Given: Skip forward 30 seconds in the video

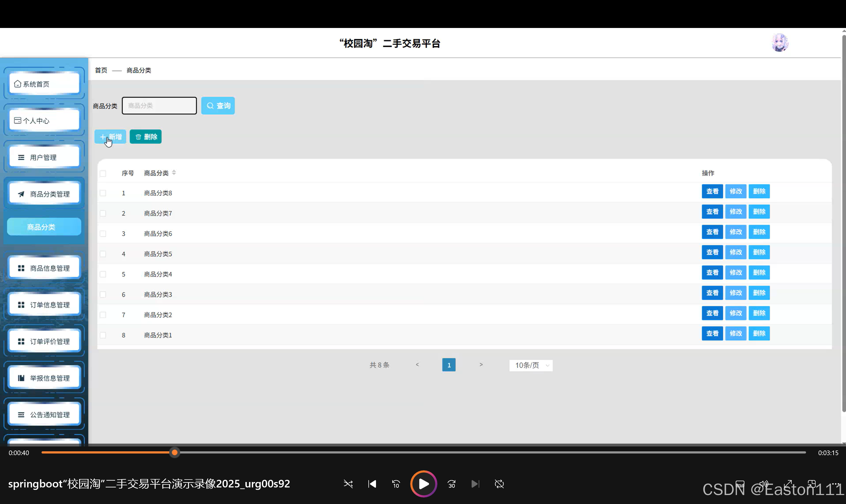Looking at the screenshot, I should 452,484.
